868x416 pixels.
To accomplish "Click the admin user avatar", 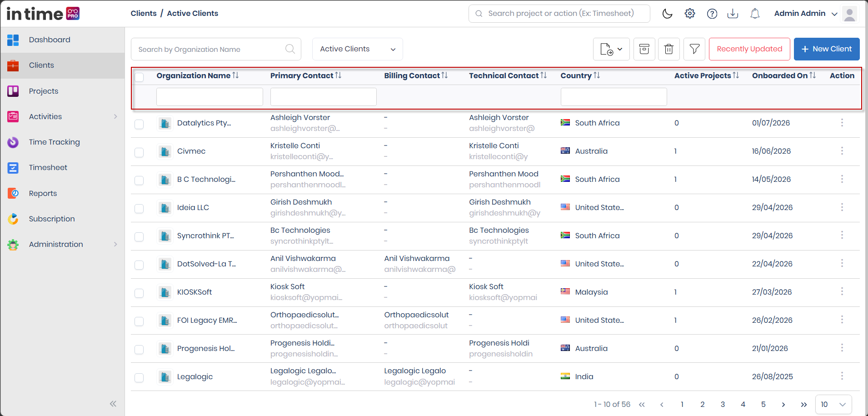I will 849,14.
